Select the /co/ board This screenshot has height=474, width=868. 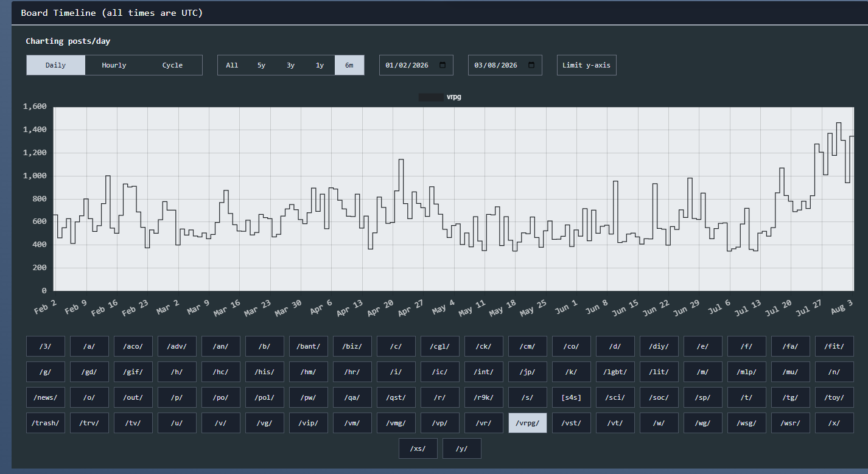click(572, 346)
